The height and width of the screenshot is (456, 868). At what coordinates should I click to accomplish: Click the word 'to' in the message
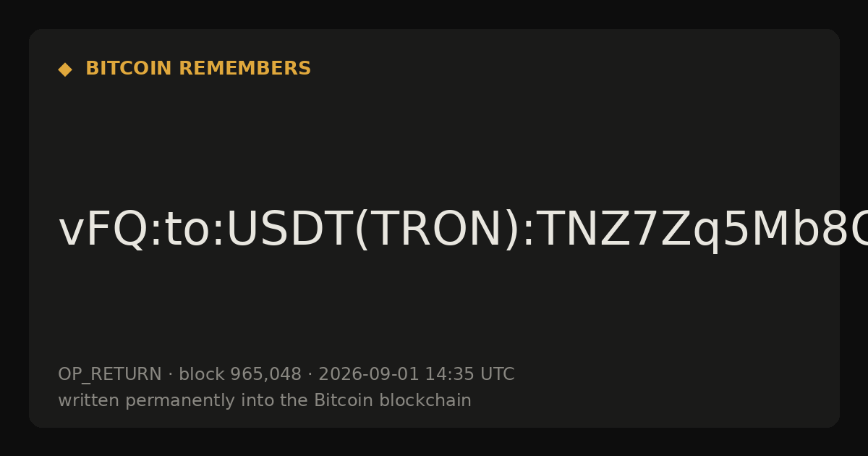click(186, 232)
